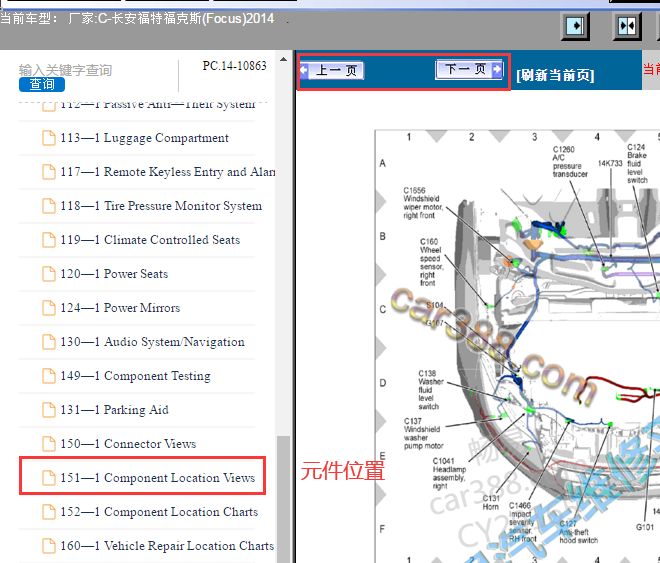Open 119—1 Climate Controlled Seats
This screenshot has height=563, width=660.
point(150,240)
